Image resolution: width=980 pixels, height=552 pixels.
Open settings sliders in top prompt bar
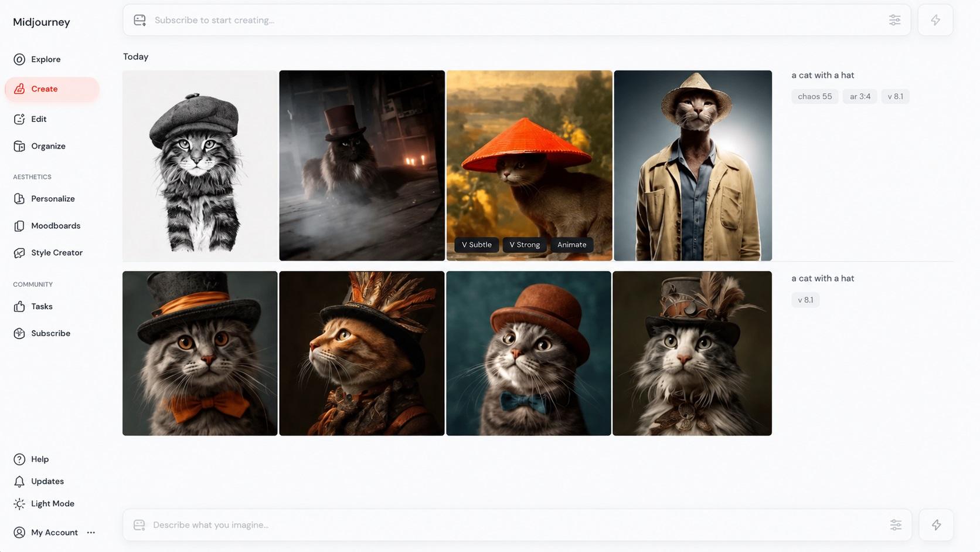tap(894, 20)
